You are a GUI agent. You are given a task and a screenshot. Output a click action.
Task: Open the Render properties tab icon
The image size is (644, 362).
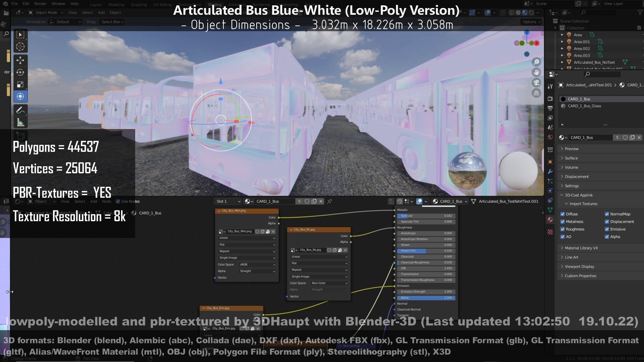(550, 99)
